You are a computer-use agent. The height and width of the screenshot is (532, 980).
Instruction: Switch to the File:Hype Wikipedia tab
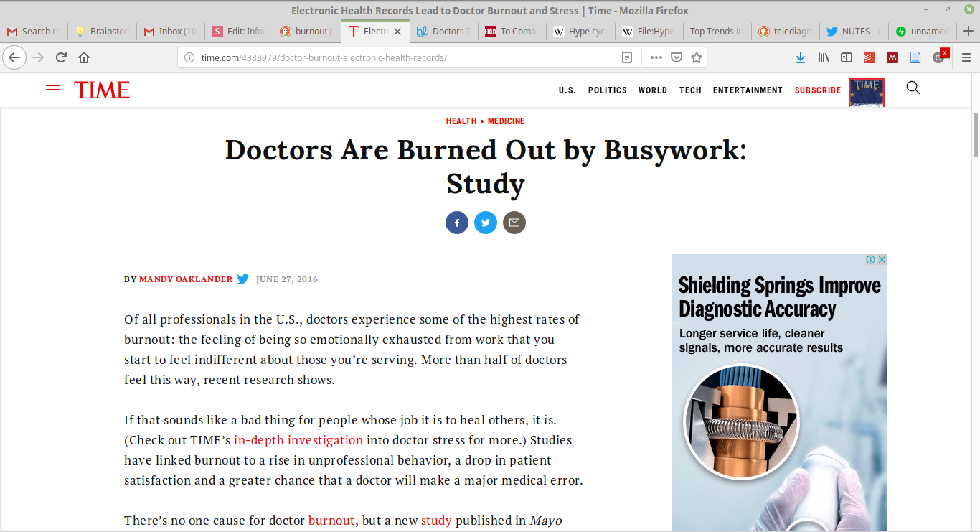(x=650, y=31)
